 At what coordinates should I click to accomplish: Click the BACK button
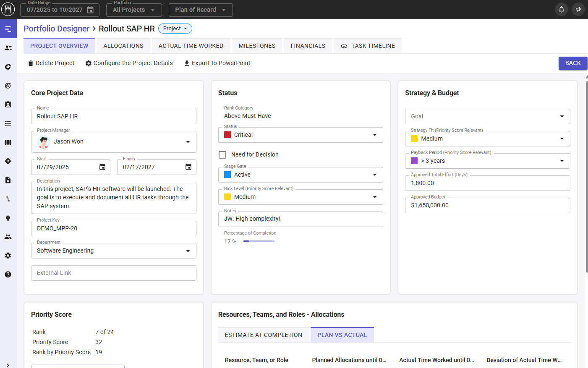click(x=572, y=63)
